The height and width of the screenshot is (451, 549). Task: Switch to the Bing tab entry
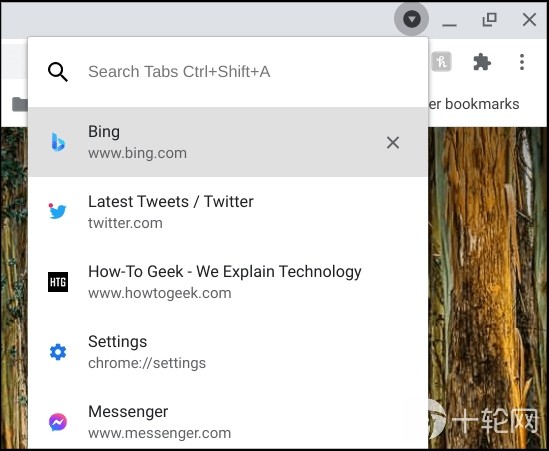(228, 142)
